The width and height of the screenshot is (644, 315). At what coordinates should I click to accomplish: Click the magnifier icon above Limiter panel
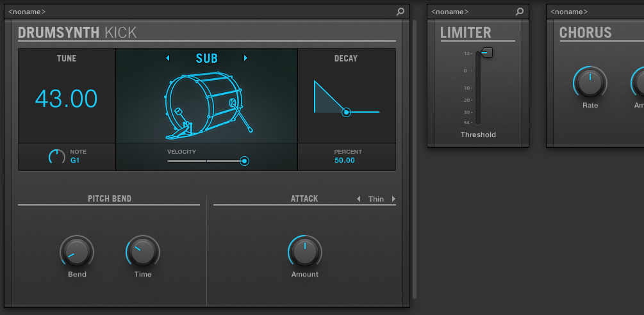520,12
